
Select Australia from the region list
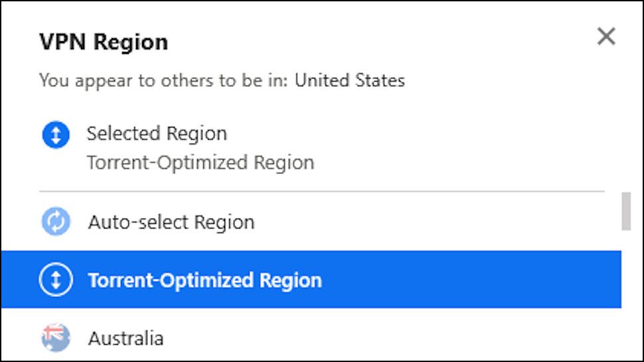tap(125, 338)
